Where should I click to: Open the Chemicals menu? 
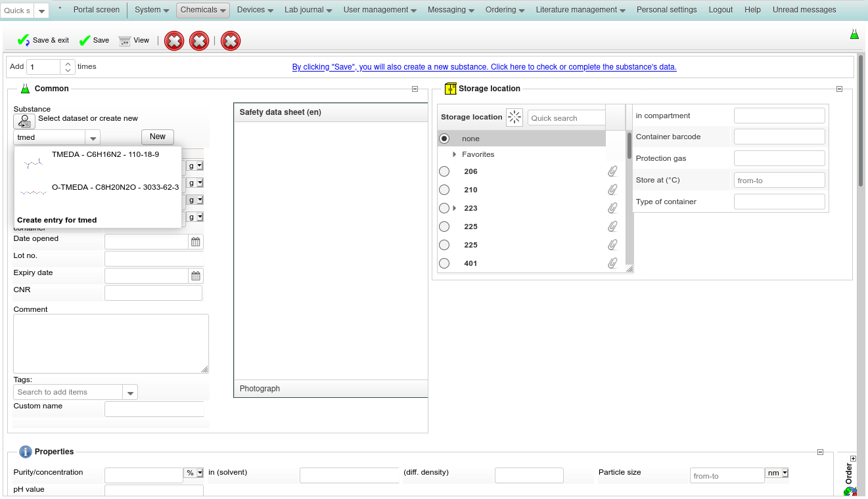[203, 10]
